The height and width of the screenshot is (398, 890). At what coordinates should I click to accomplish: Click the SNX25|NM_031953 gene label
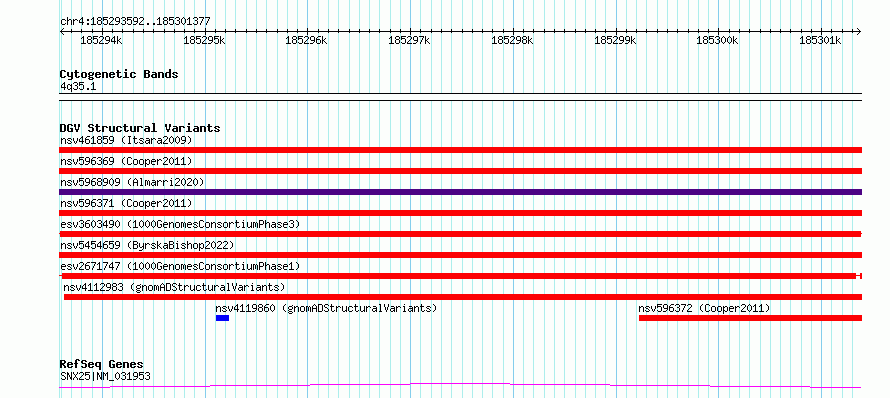pyautogui.click(x=105, y=376)
